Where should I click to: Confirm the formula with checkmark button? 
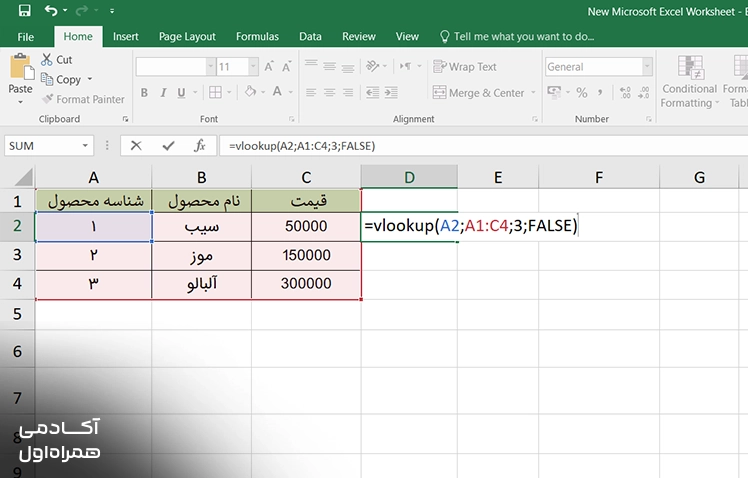pyautogui.click(x=168, y=145)
